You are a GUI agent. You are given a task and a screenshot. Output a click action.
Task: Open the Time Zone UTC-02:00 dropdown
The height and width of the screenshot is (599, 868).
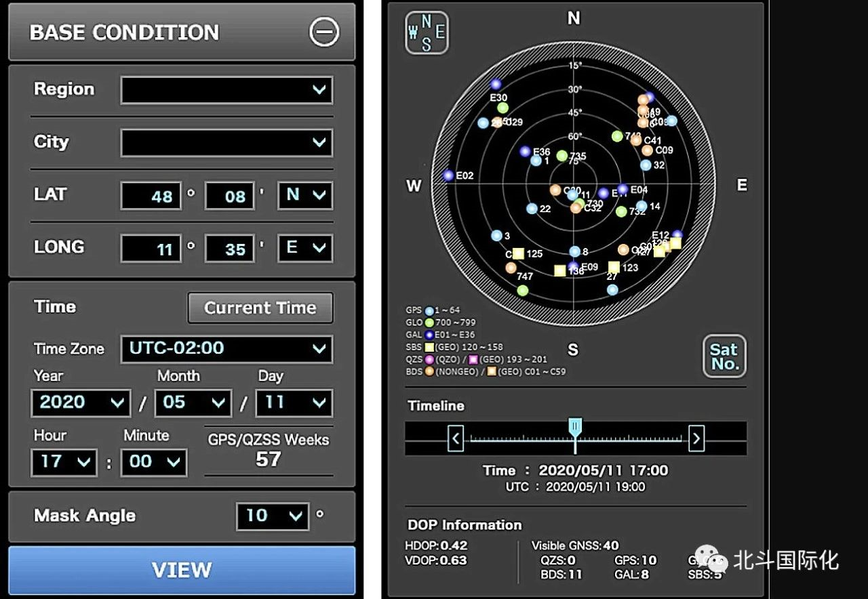[226, 349]
